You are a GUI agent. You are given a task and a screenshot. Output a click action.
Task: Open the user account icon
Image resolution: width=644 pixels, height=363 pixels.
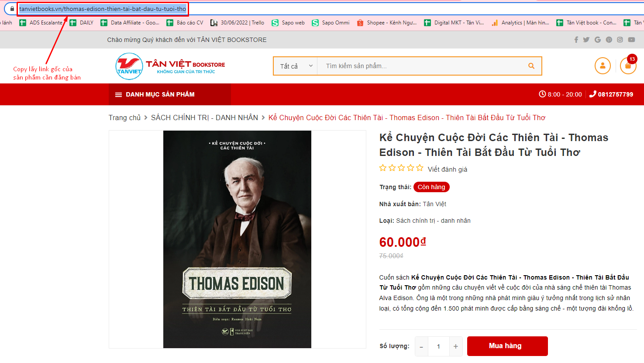(x=603, y=66)
